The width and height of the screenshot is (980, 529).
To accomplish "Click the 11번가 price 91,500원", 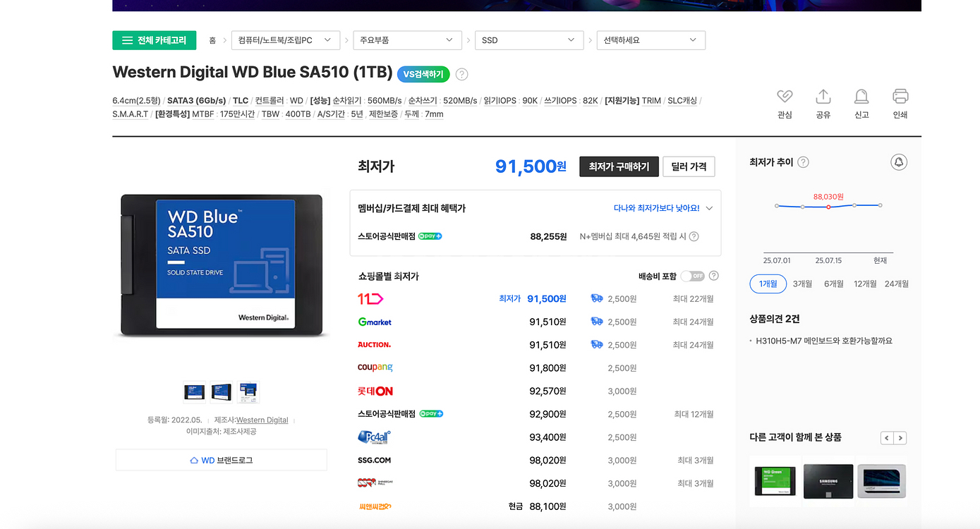I will [x=547, y=299].
